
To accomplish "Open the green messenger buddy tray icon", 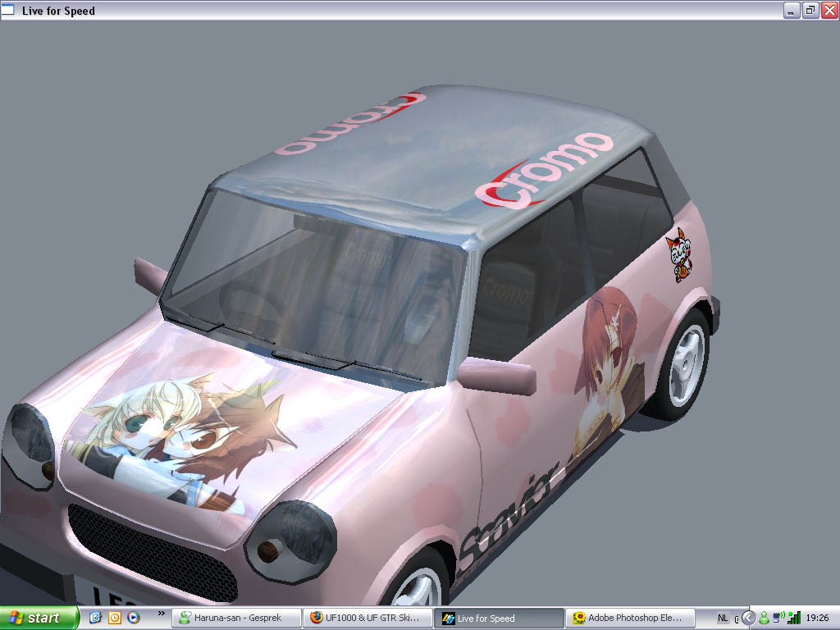I will coord(764,619).
